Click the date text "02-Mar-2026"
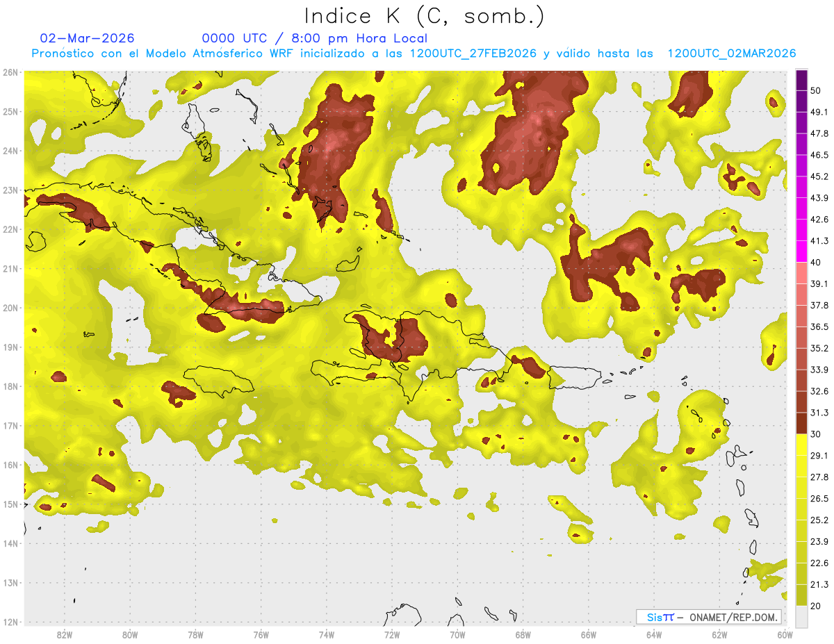 88,38
